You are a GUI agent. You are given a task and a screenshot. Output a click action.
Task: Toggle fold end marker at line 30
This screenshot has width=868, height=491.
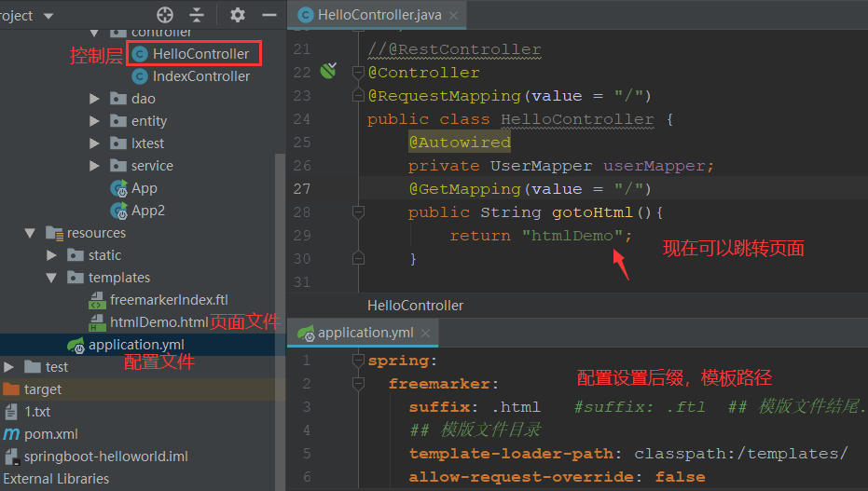[358, 258]
